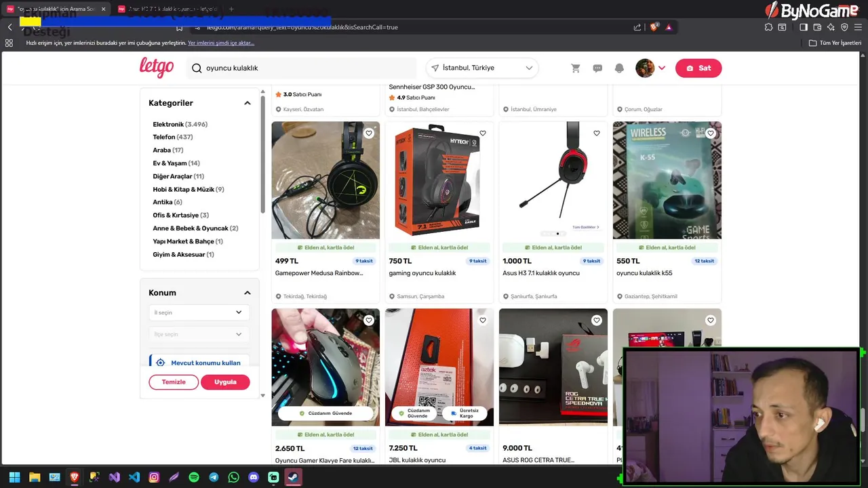Click 'Yer imlerini şimdi içe aktar' link

pyautogui.click(x=221, y=43)
